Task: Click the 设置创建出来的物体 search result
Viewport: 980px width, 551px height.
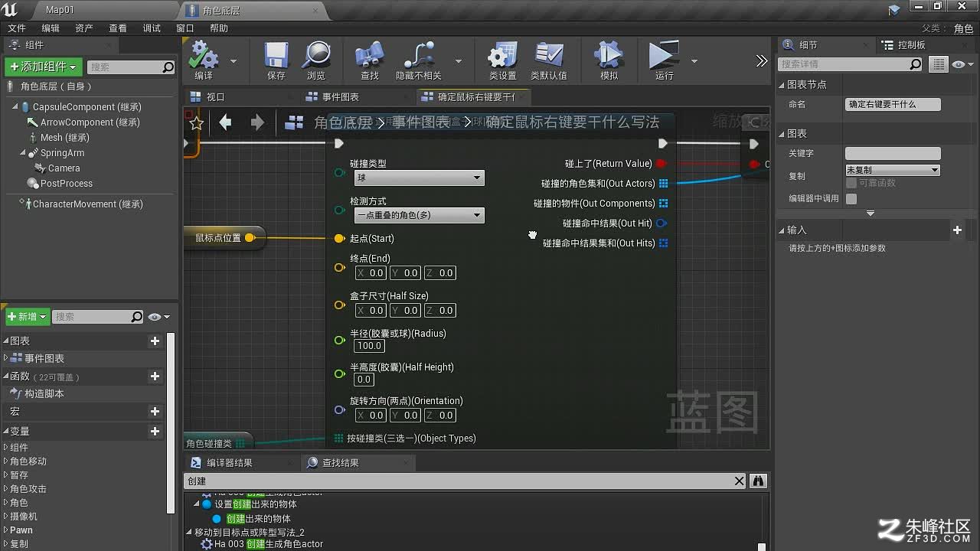Action: point(256,504)
